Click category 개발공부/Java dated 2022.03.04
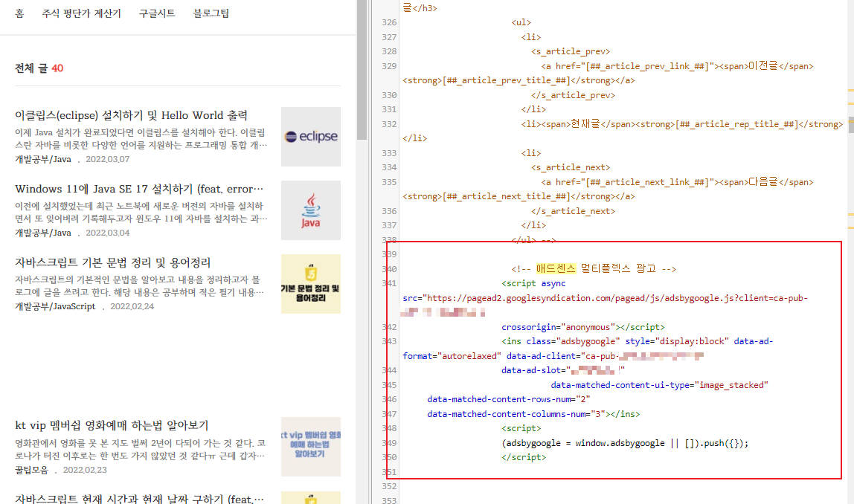The height and width of the screenshot is (504, 854). [43, 233]
